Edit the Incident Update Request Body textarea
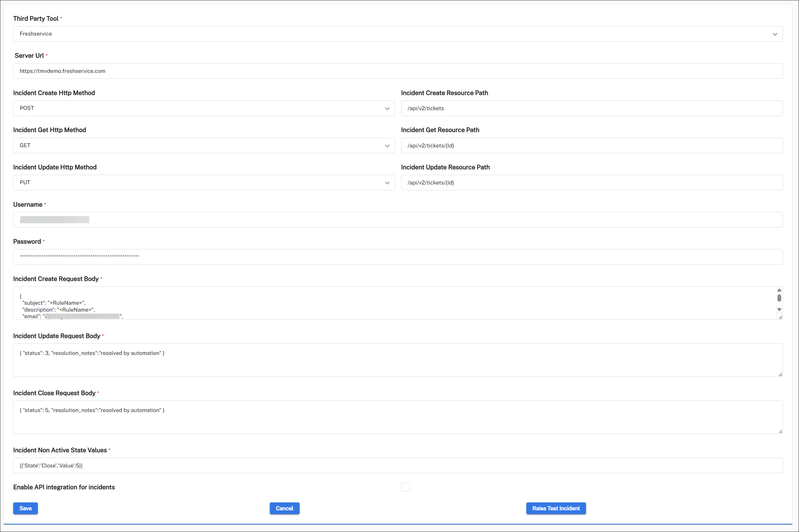 [397, 360]
